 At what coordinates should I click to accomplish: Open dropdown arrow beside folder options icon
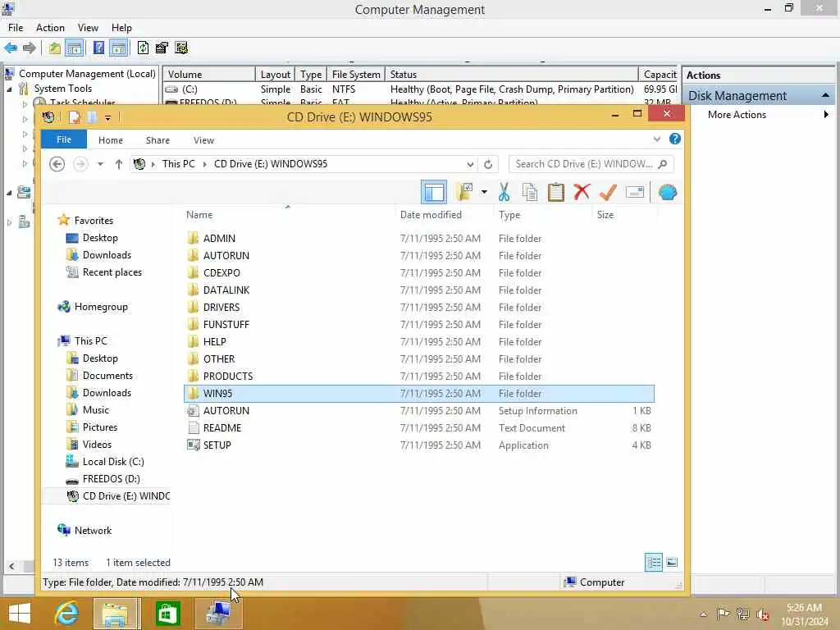(x=484, y=192)
